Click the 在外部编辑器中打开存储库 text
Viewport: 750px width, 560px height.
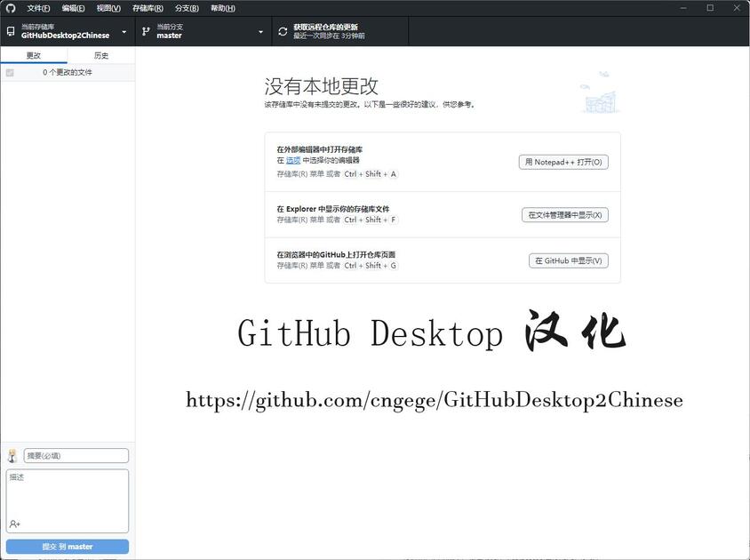coord(320,149)
